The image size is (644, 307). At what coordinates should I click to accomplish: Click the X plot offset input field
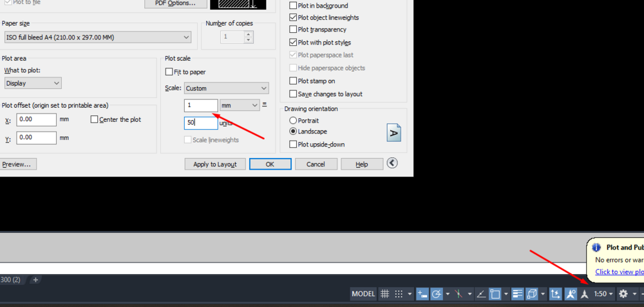coord(36,120)
